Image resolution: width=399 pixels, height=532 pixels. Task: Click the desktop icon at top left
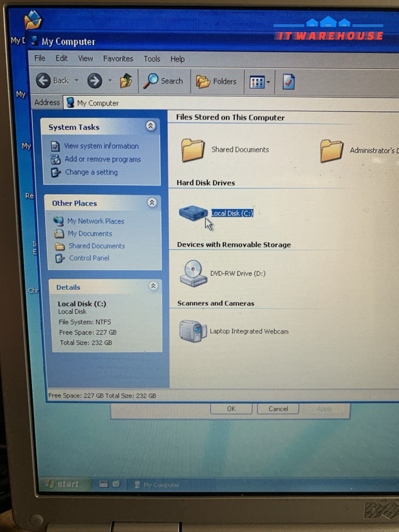(33, 20)
